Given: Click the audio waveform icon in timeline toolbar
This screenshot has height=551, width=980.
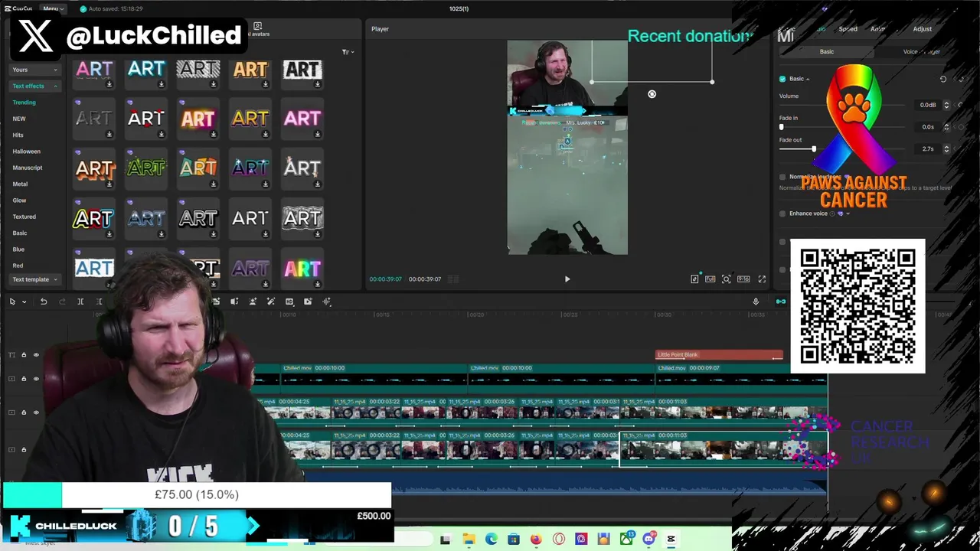Looking at the screenshot, I should (327, 302).
